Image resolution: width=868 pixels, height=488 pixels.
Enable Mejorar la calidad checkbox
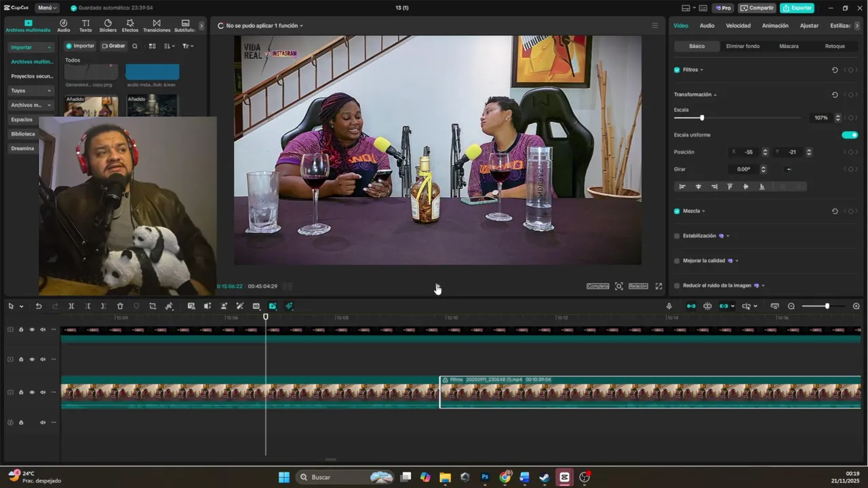[x=677, y=260]
